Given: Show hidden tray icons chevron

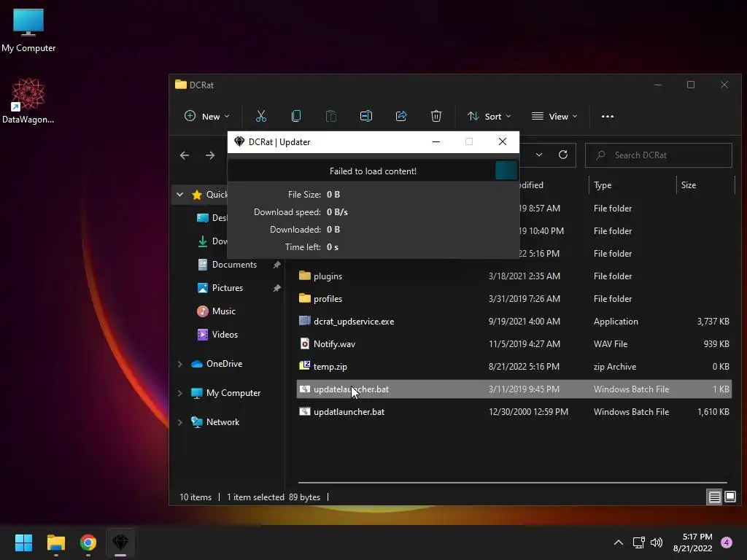Looking at the screenshot, I should tap(619, 542).
